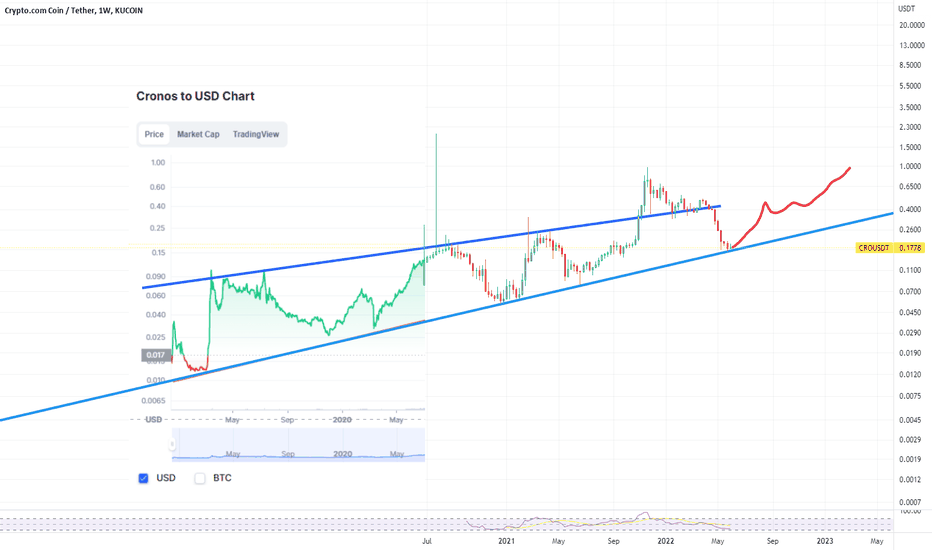Select the Price tab
Image resolution: width=932 pixels, height=550 pixels.
click(154, 134)
